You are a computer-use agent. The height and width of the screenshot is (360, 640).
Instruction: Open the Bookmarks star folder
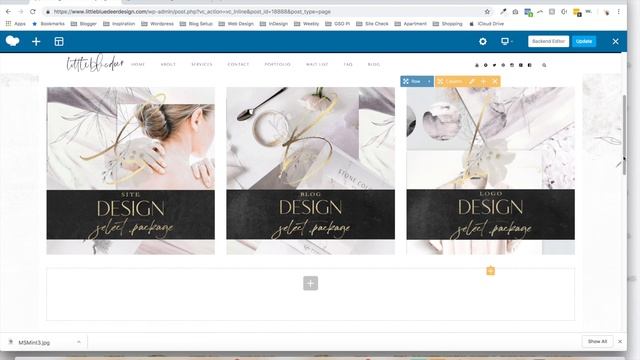pyautogui.click(x=48, y=24)
